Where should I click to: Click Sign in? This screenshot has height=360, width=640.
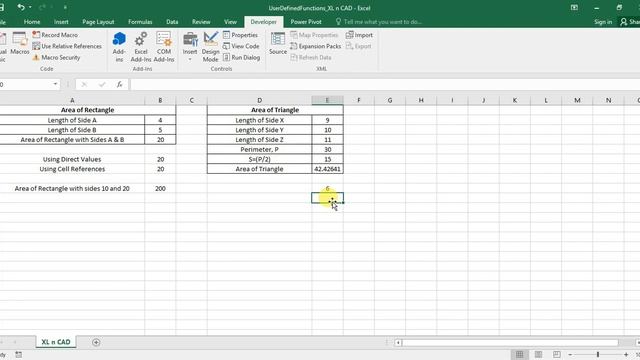(x=603, y=22)
